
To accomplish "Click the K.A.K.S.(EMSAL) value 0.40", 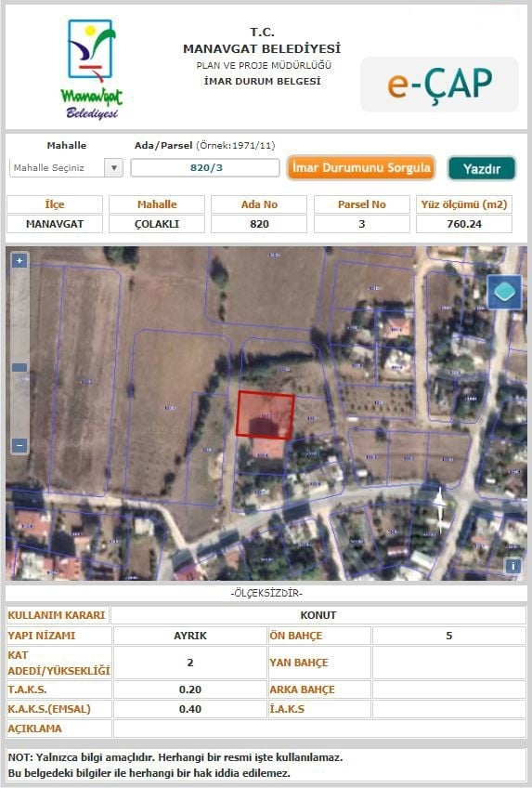I will coord(190,709).
